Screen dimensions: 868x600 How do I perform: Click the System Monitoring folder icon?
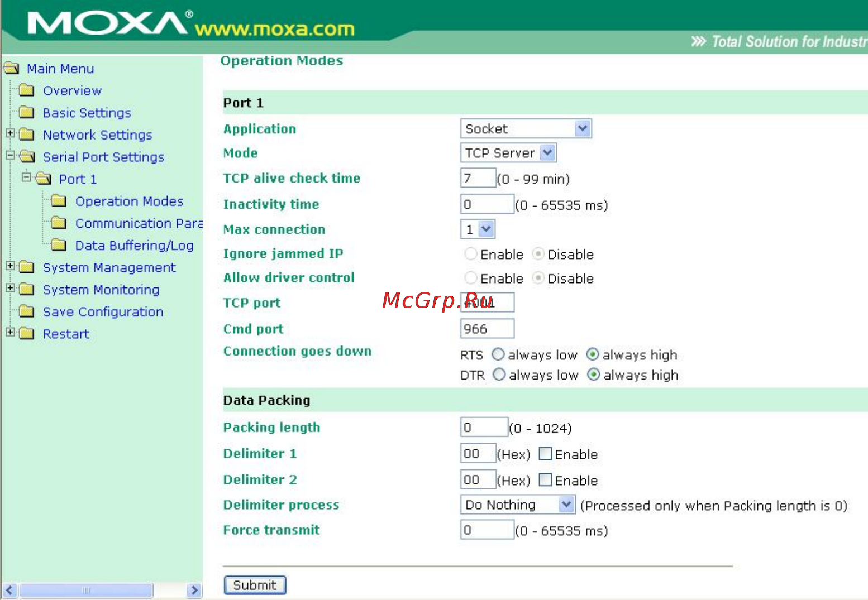point(27,289)
